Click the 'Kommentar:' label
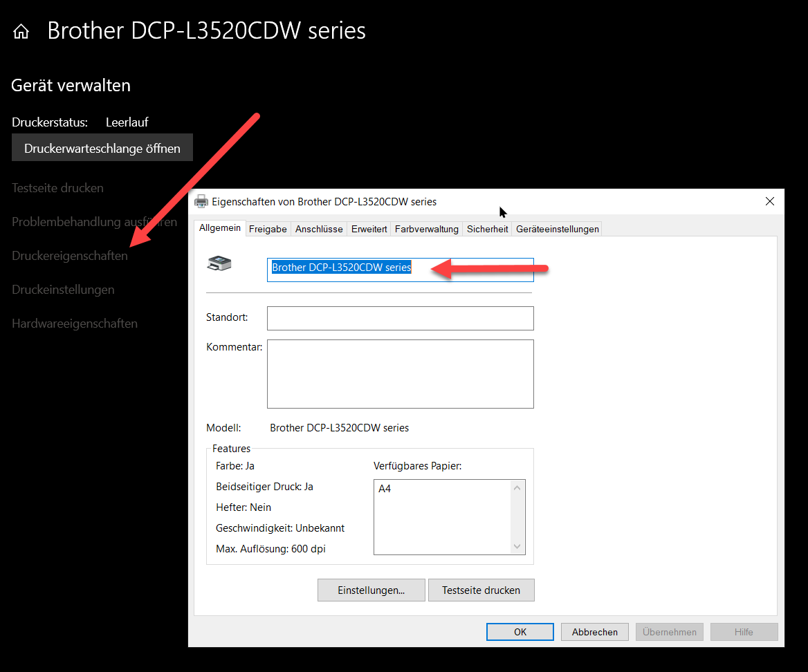This screenshot has height=672, width=808. pyautogui.click(x=234, y=347)
